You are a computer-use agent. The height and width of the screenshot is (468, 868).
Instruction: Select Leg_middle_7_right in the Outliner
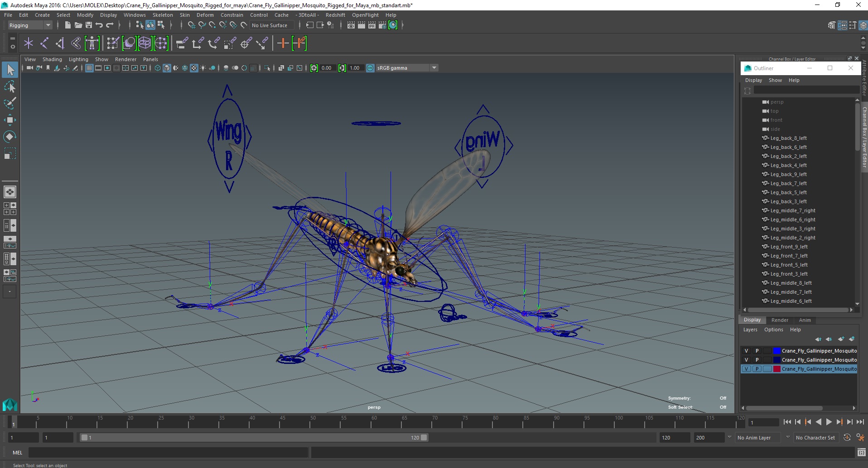(x=793, y=210)
